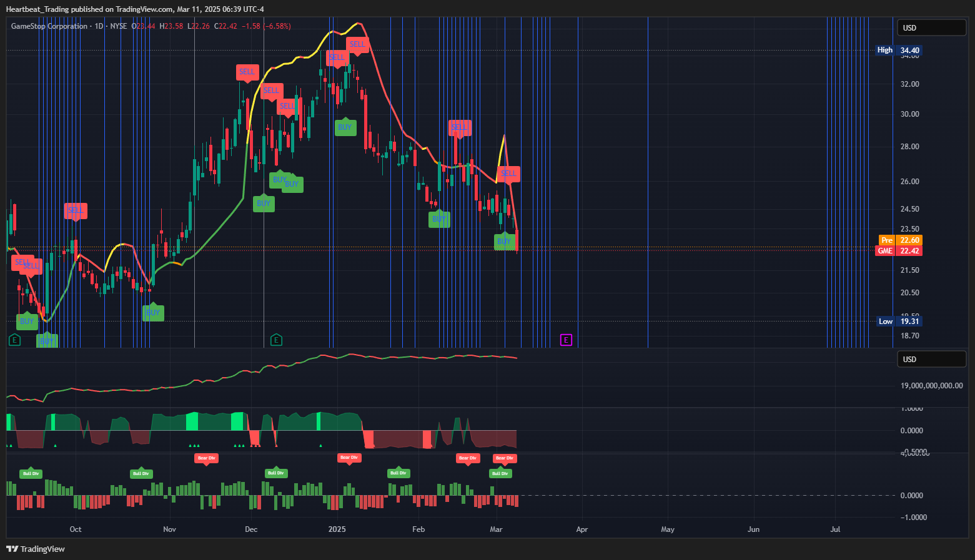Click the BUY label at the latest March candle
Screen dimensions: 975x560
pos(504,241)
